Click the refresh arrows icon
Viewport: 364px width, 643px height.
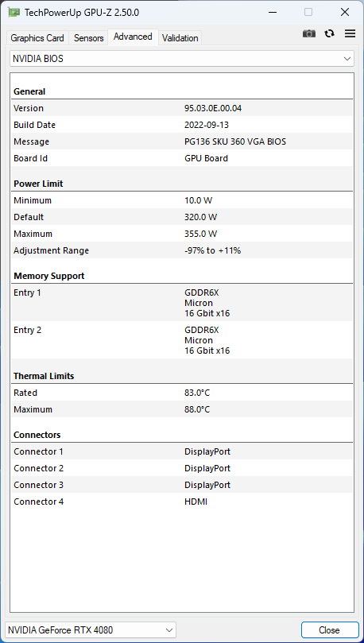[x=329, y=34]
